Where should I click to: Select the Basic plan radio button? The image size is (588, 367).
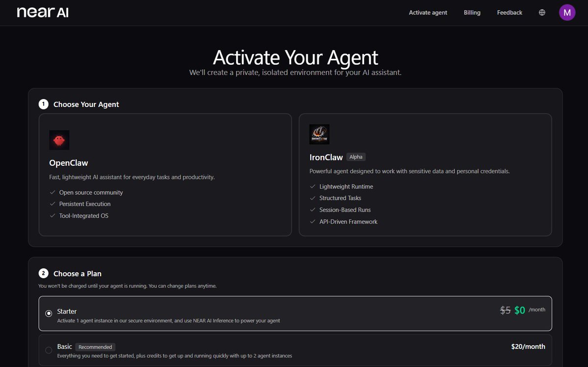(x=49, y=350)
